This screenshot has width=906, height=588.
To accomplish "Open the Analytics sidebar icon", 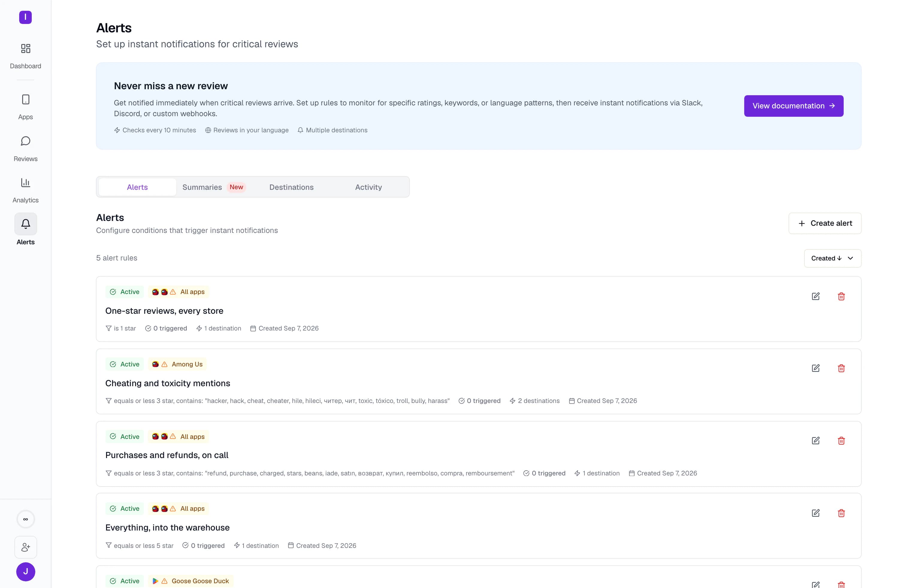I will [25, 183].
